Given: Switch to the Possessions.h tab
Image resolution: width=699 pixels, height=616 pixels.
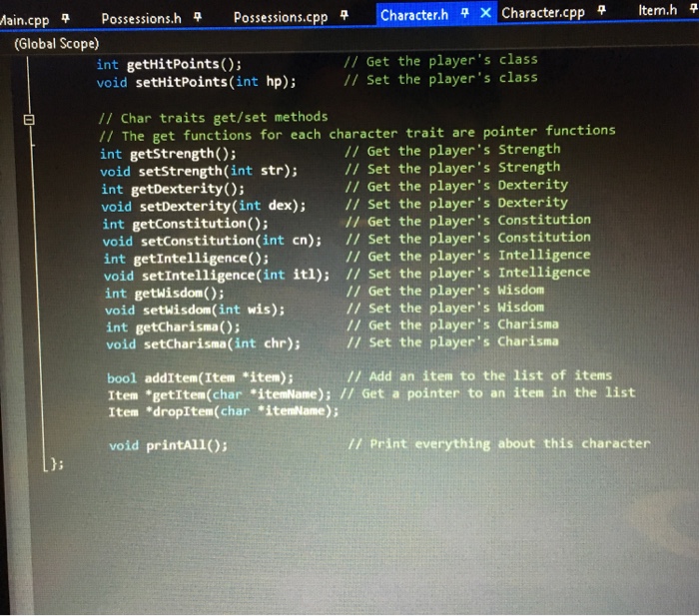Looking at the screenshot, I should [141, 18].
